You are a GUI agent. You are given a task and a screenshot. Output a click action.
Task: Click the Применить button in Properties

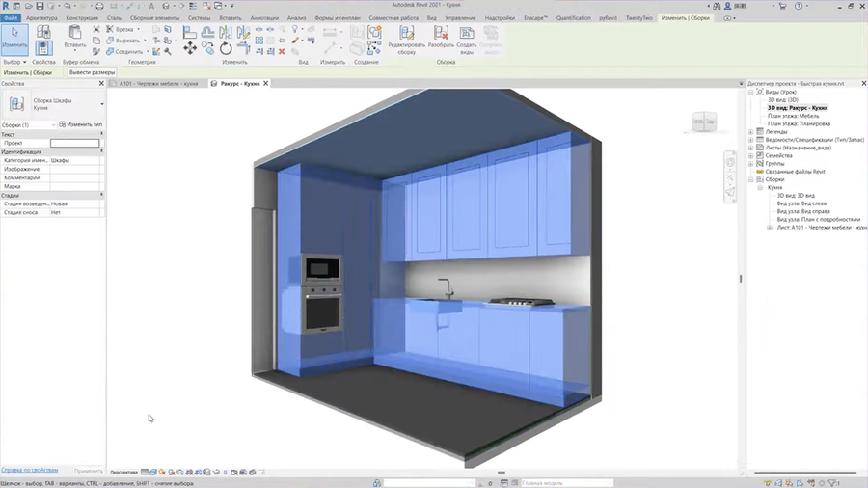(x=88, y=471)
